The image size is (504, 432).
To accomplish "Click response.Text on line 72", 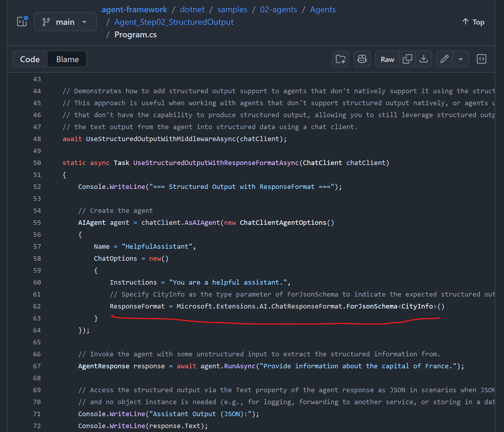I will tap(174, 426).
